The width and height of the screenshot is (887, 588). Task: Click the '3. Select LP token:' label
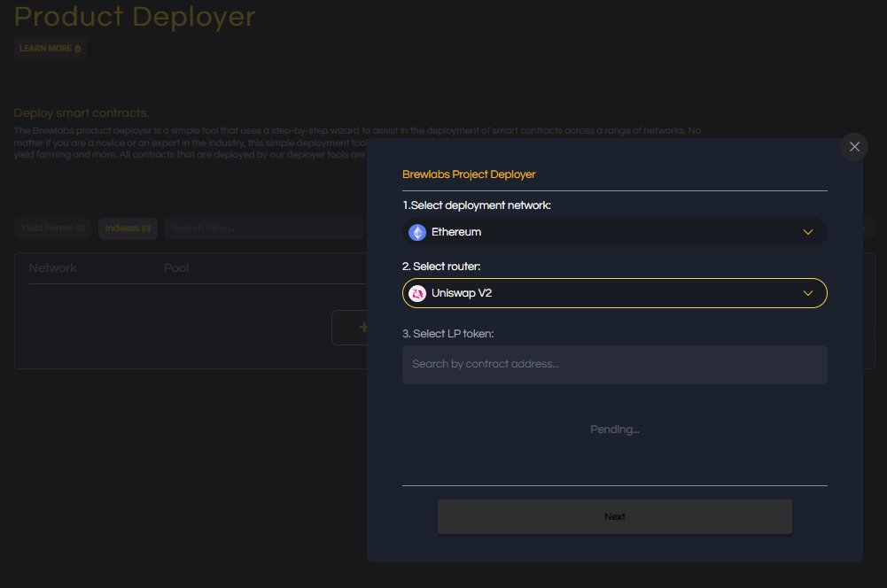(447, 334)
